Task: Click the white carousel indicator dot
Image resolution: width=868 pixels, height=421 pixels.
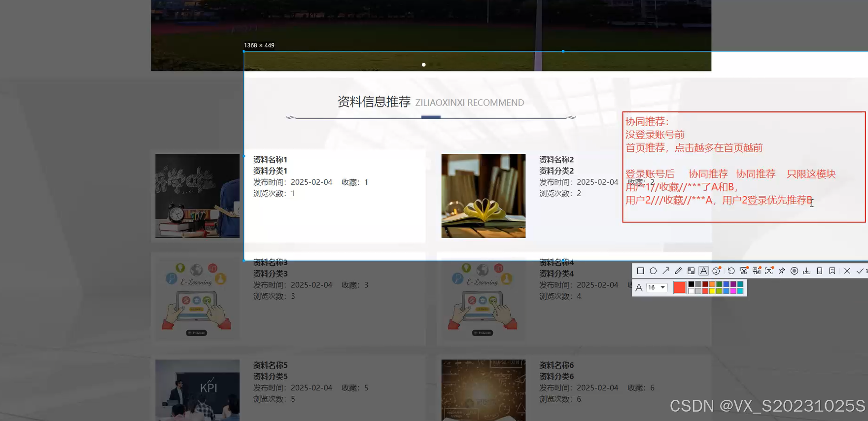Action: click(x=423, y=65)
